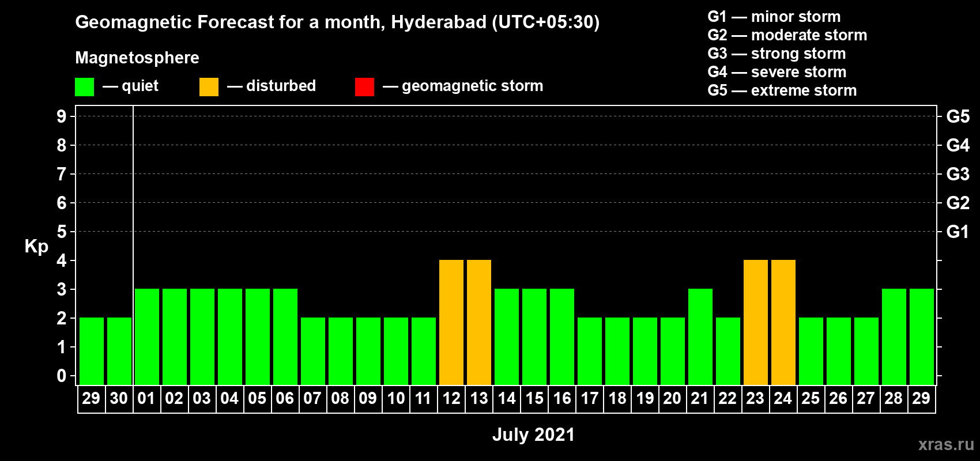Click the date label 01
This screenshot has height=461, width=980.
(146, 399)
